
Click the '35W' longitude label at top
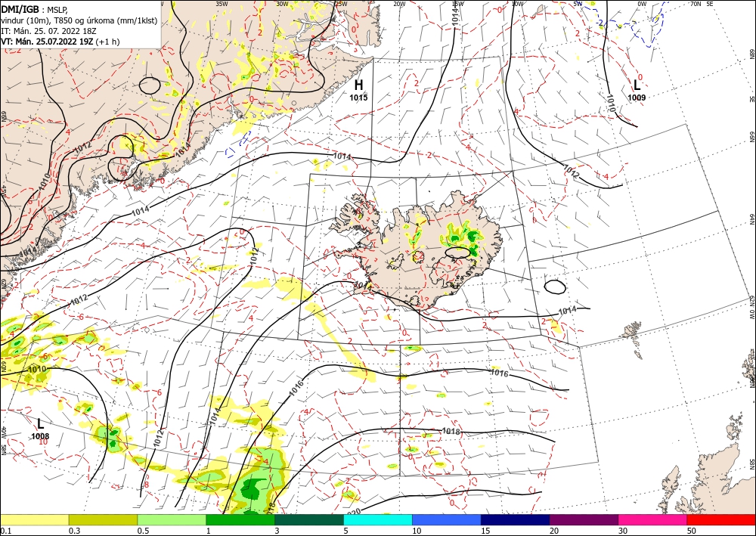(222, 4)
